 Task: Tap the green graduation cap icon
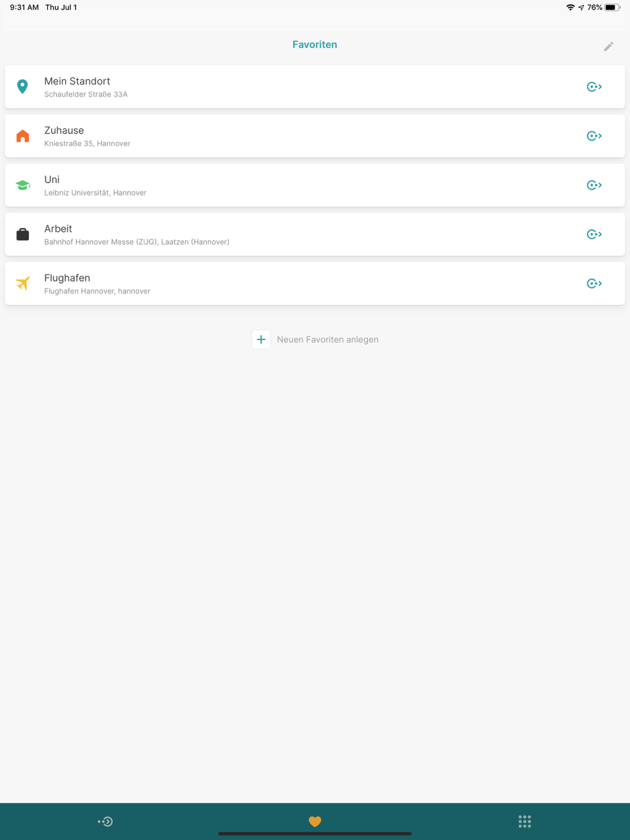click(23, 185)
